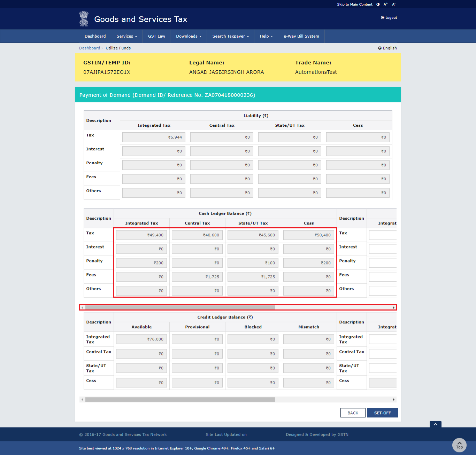Open the GST Law menu item
Screen dimensions: 476x455
pyautogui.click(x=156, y=36)
